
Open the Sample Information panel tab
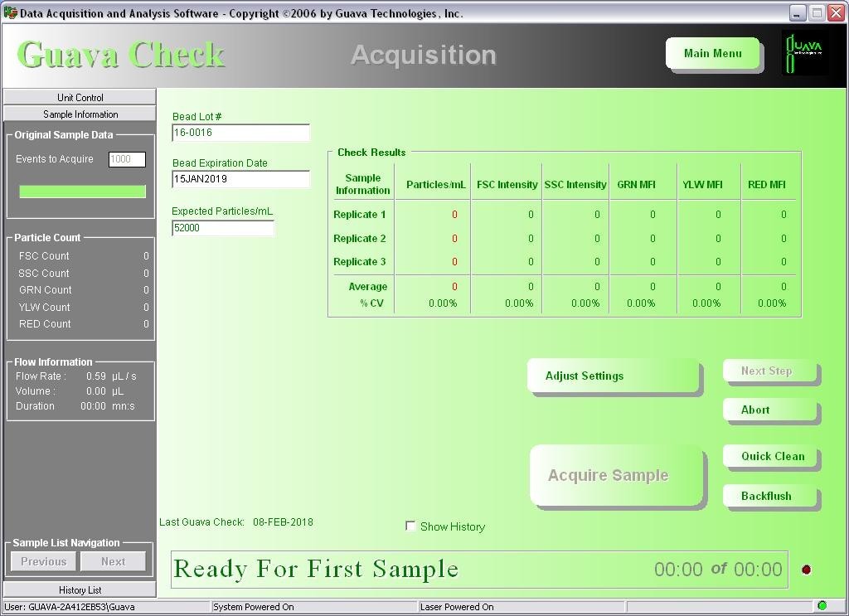(80, 114)
